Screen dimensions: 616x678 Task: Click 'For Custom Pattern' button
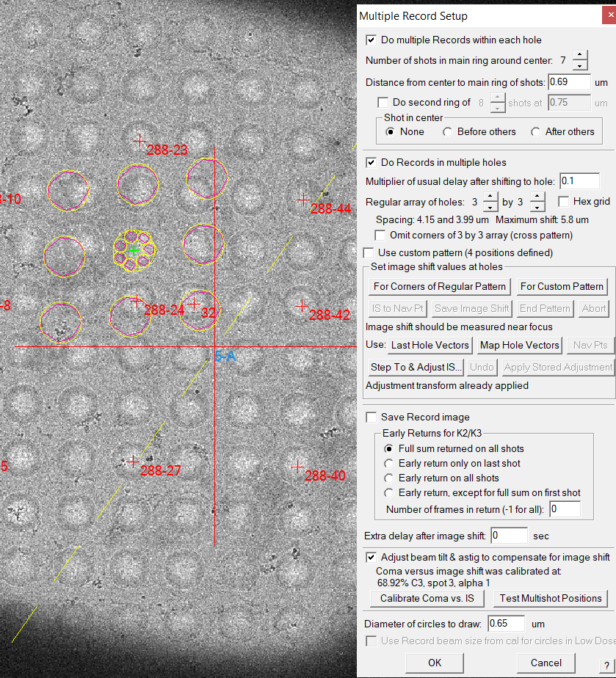pos(562,287)
